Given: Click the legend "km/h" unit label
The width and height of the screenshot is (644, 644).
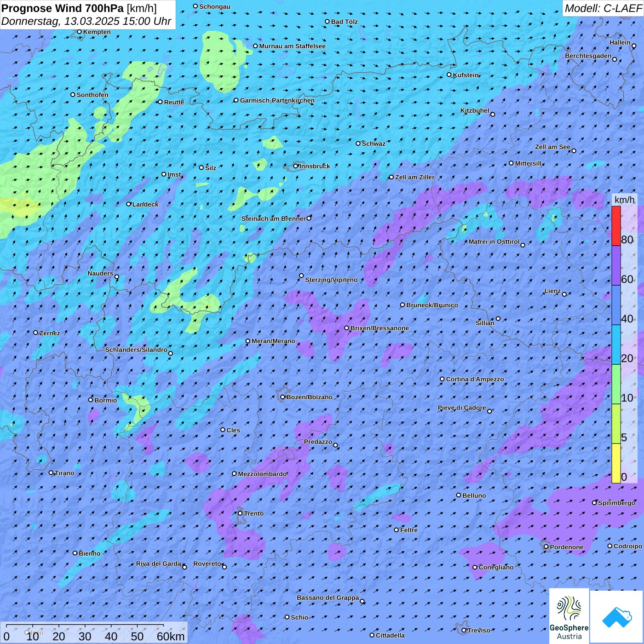Looking at the screenshot, I should click(624, 200).
